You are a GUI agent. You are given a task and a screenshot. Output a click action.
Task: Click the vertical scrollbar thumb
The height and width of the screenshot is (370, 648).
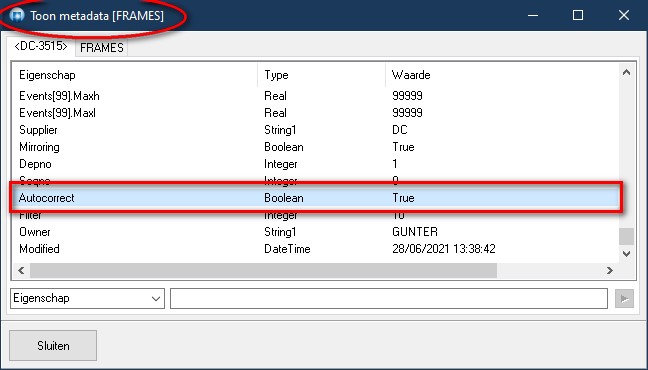click(x=627, y=236)
